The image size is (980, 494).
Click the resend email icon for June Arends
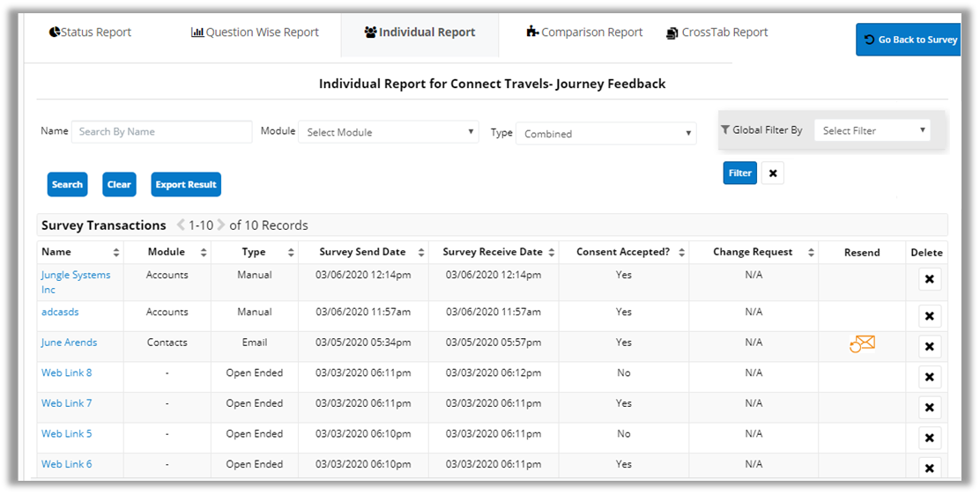[862, 343]
